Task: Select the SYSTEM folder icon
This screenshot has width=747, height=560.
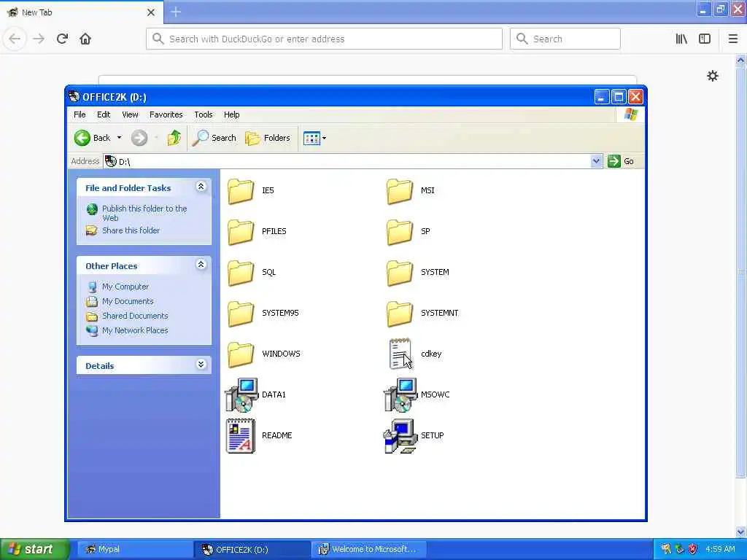Action: click(399, 273)
